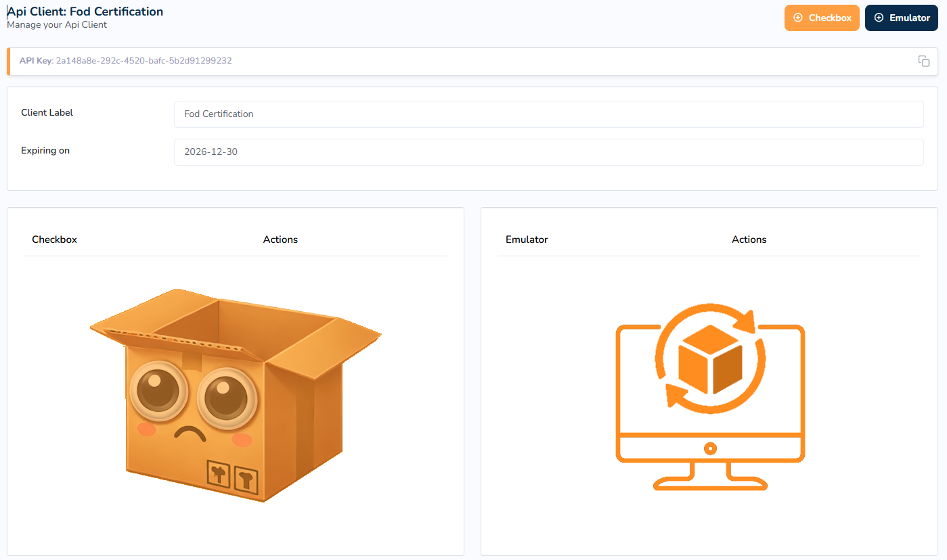Click the monitor emulator illustration
The height and width of the screenshot is (560, 947).
710,397
